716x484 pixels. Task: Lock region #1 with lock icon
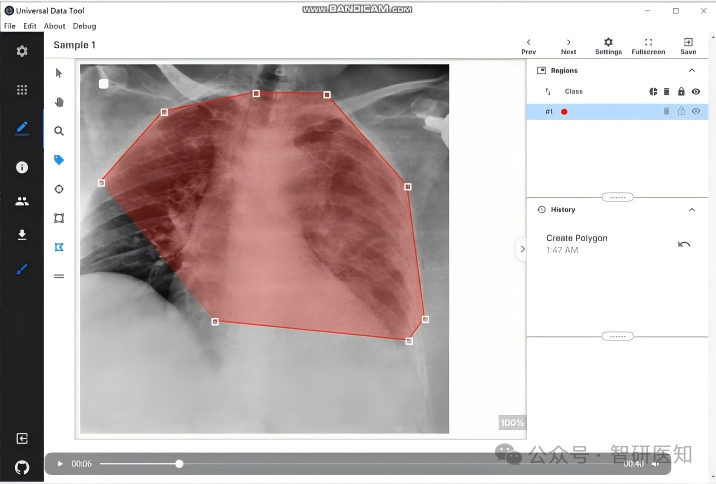682,112
